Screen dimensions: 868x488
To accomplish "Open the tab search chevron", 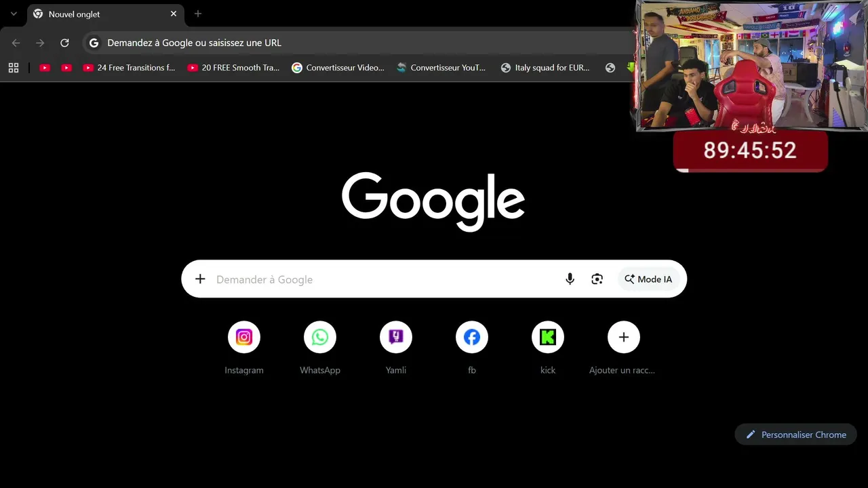I will [x=14, y=14].
